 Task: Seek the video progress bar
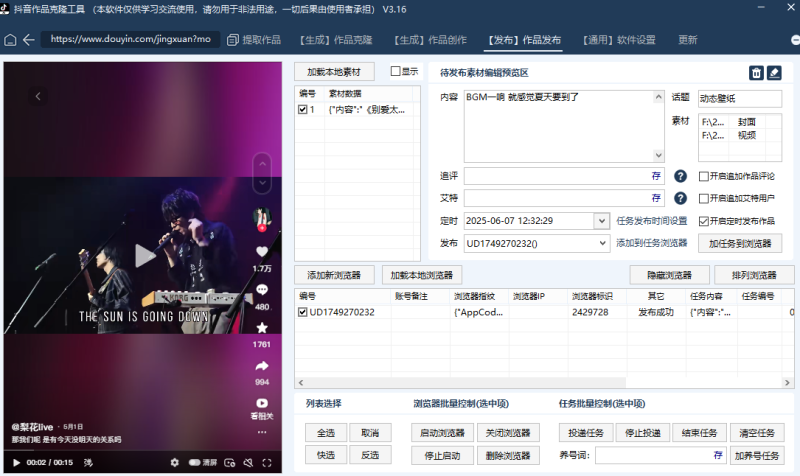click(143, 450)
